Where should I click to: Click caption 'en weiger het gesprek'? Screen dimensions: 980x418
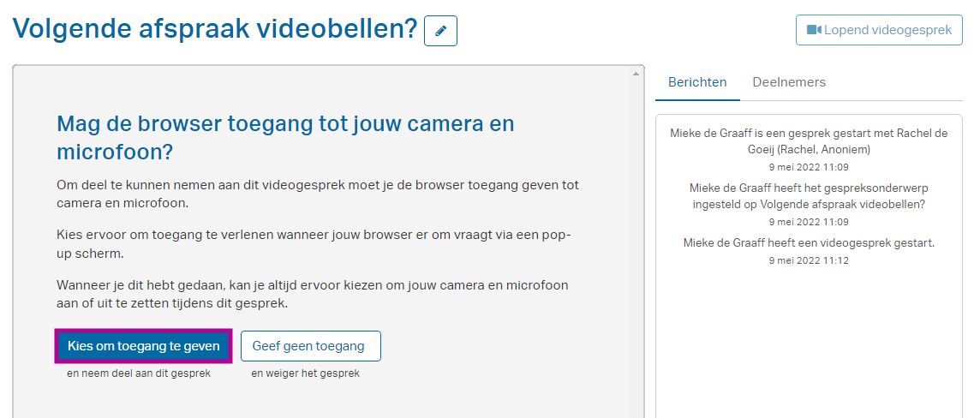coord(306,373)
